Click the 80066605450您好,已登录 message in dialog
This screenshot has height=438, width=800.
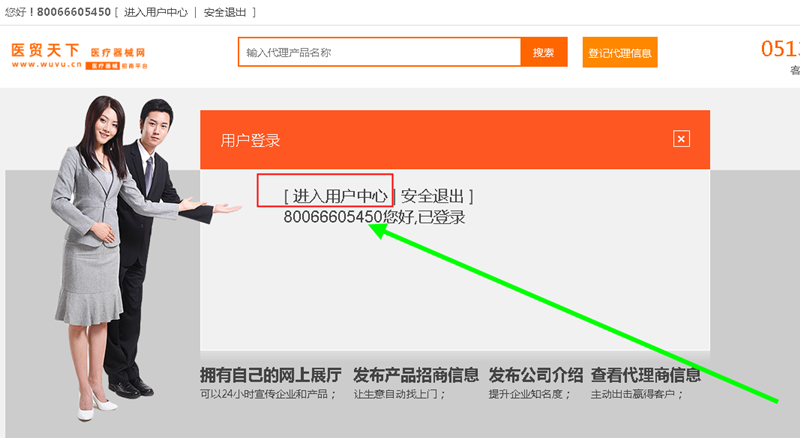click(x=374, y=217)
